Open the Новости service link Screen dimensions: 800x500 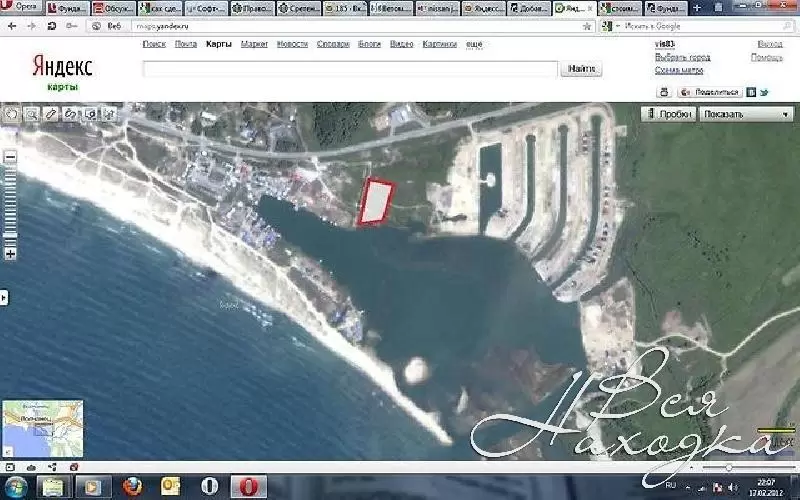coord(292,44)
